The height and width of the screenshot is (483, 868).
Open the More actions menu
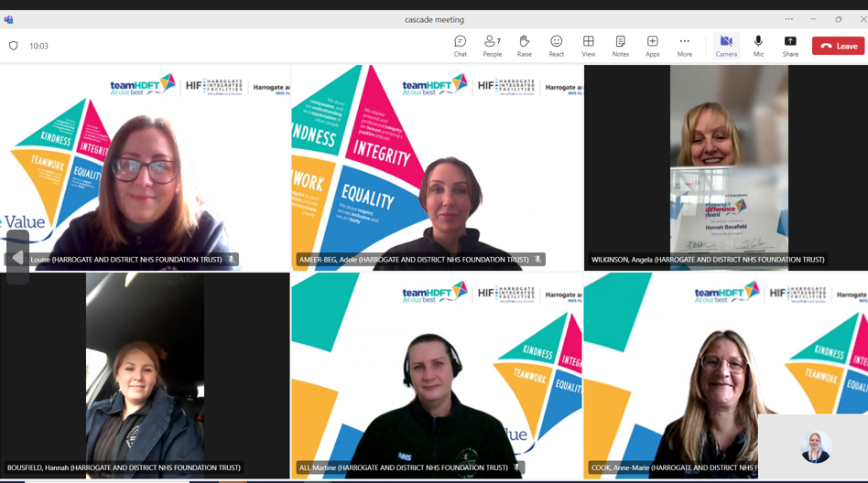pos(684,46)
